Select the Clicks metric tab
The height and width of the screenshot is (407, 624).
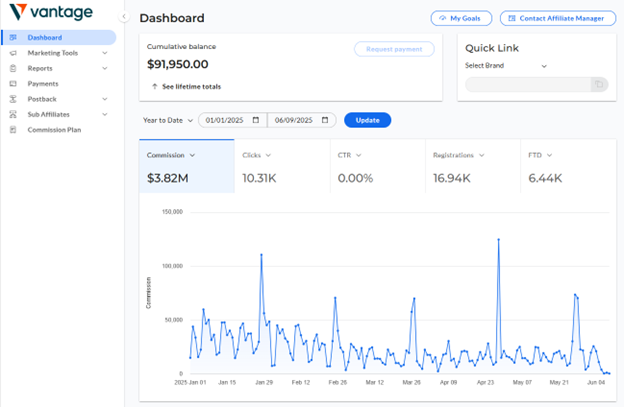point(258,155)
